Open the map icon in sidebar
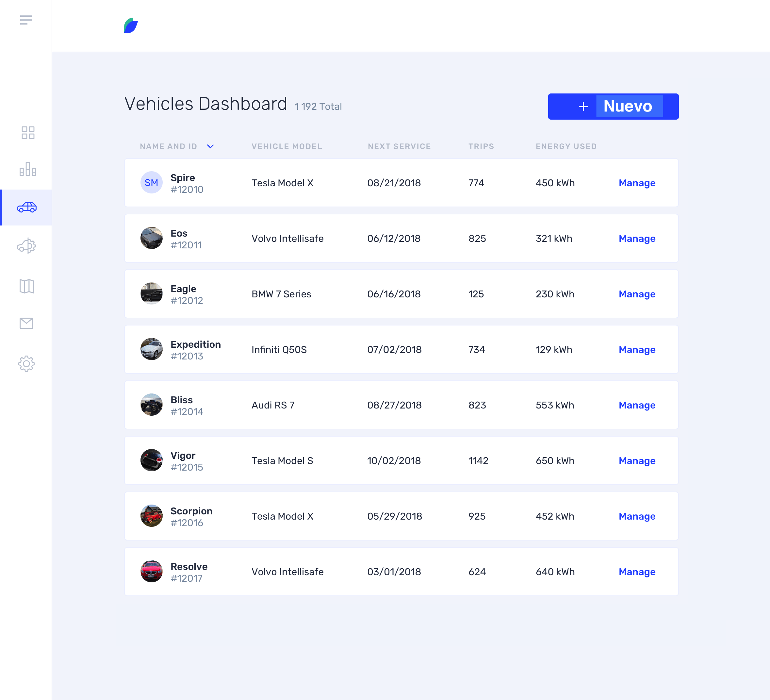770x700 pixels. [x=26, y=286]
